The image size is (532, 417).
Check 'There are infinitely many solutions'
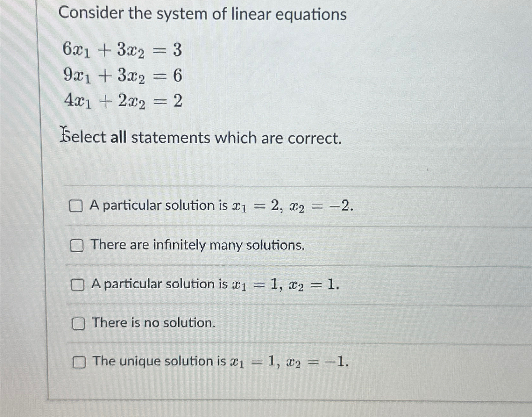(76, 245)
